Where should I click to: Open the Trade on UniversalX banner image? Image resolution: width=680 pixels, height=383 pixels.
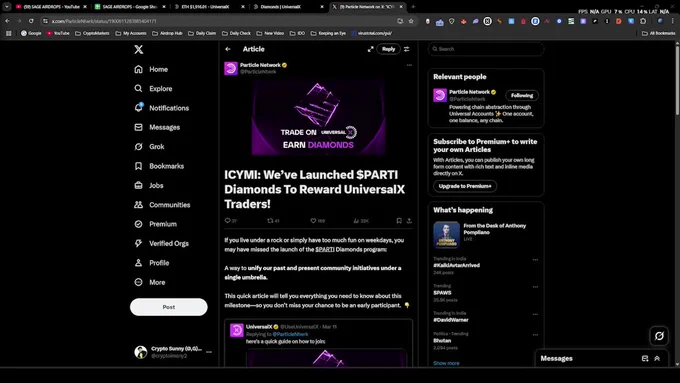(318, 117)
